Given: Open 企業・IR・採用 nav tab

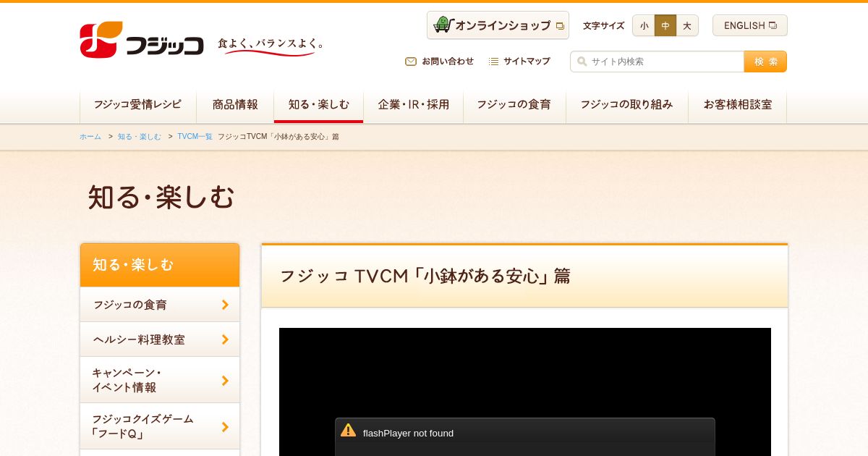Looking at the screenshot, I should 413,106.
